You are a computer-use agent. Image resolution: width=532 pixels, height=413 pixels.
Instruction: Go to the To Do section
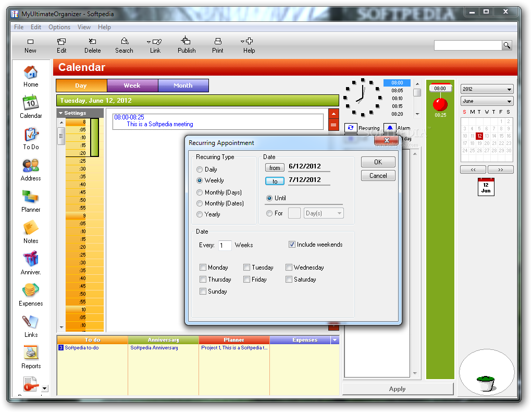[x=31, y=139]
